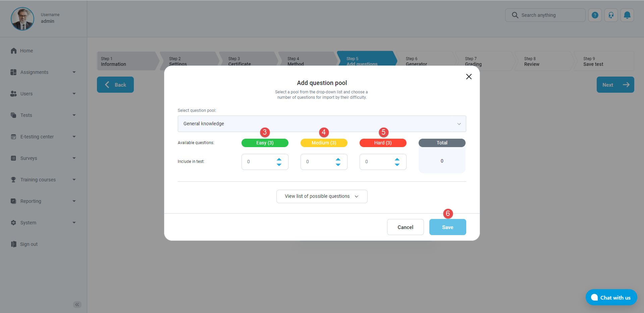Increase the Easy questions count
The width and height of the screenshot is (644, 313).
(x=279, y=159)
